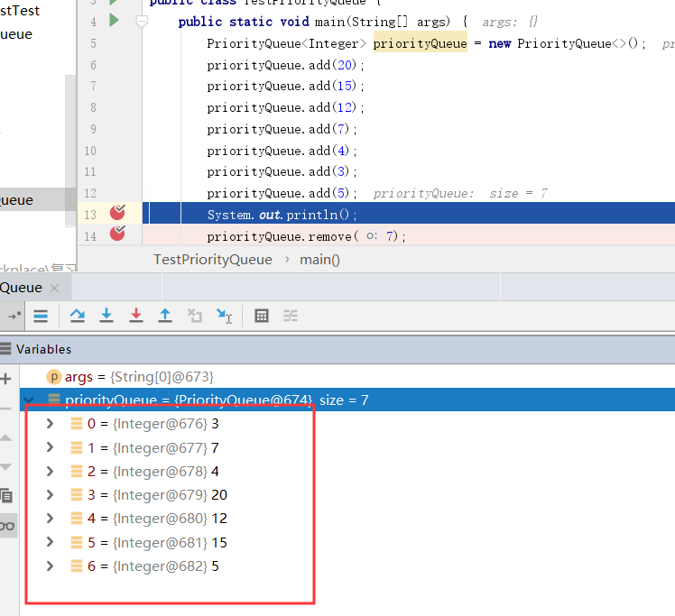This screenshot has height=616, width=675.
Task: Click the Variables panel title
Action: (43, 349)
